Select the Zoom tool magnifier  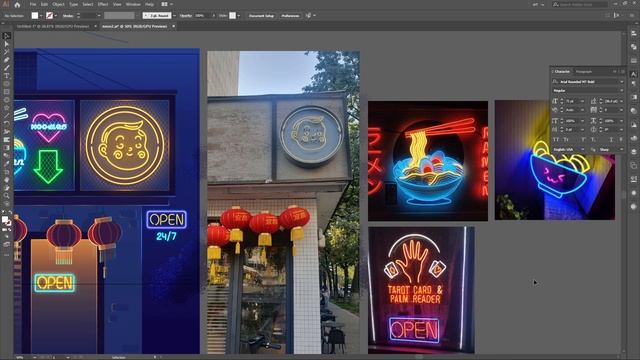point(7,196)
